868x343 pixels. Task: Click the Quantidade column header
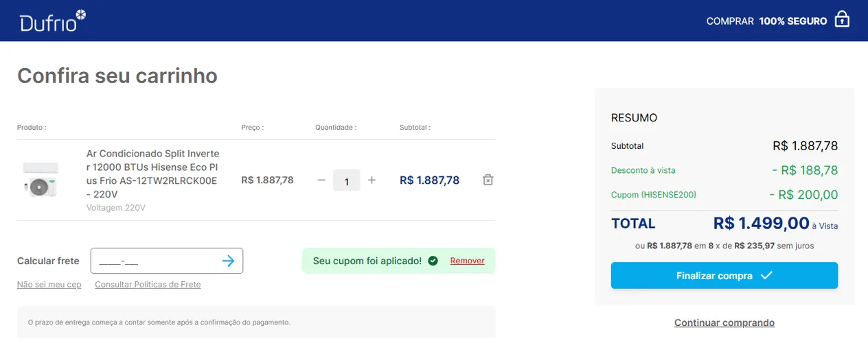pyautogui.click(x=336, y=128)
